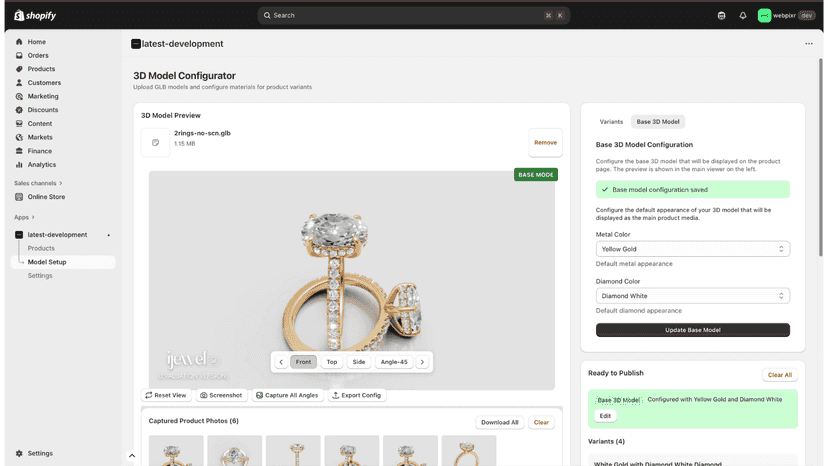Viewport: 828px width, 466px height.
Task: Open Settings under latest-development
Action: pyautogui.click(x=40, y=276)
